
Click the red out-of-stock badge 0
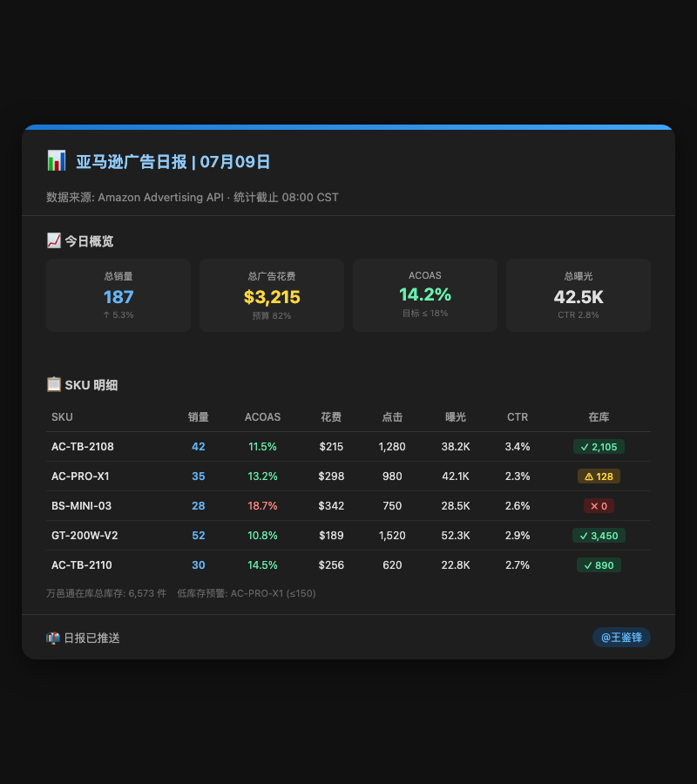click(x=599, y=505)
